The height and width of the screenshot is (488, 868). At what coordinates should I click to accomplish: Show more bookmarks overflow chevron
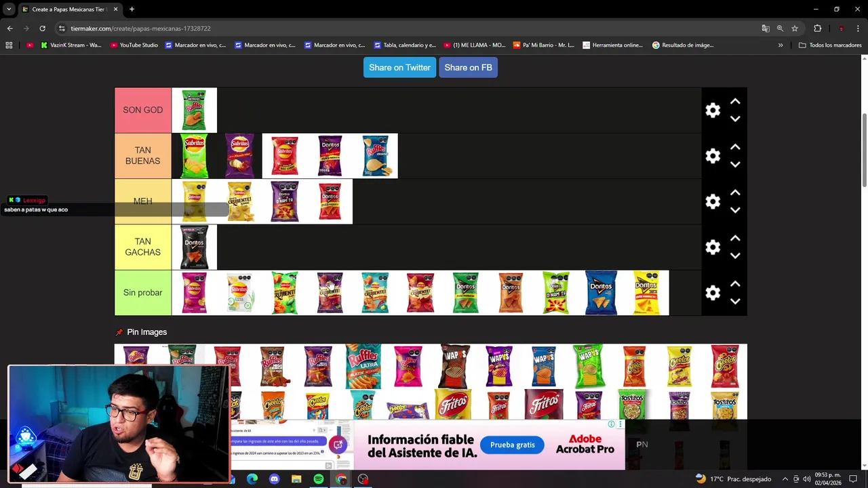click(781, 45)
